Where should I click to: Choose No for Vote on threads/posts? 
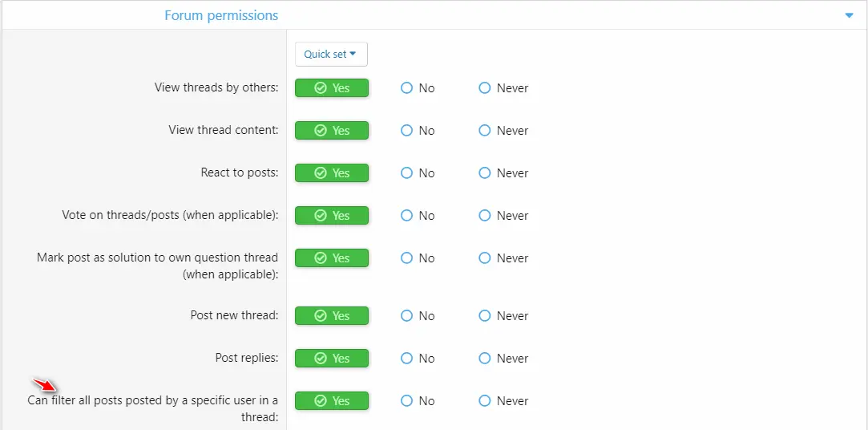click(x=418, y=216)
